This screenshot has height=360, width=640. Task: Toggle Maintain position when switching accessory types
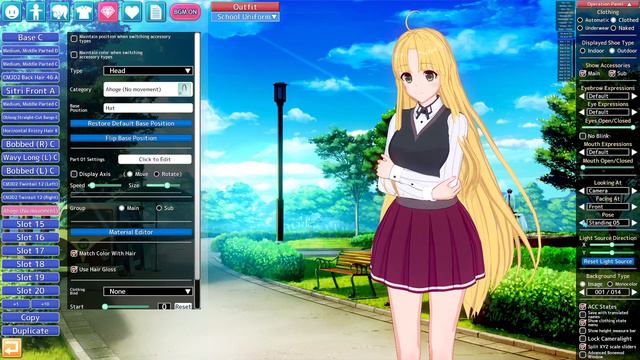click(74, 39)
